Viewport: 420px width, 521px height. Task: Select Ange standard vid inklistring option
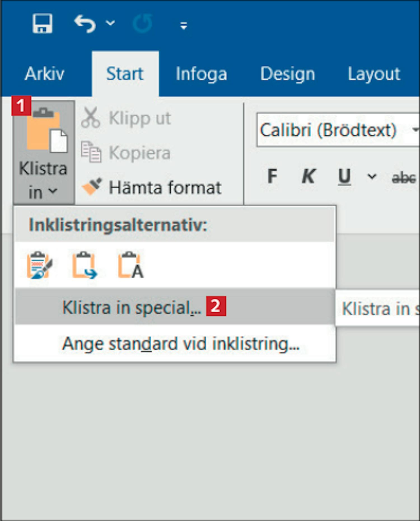pyautogui.click(x=181, y=344)
